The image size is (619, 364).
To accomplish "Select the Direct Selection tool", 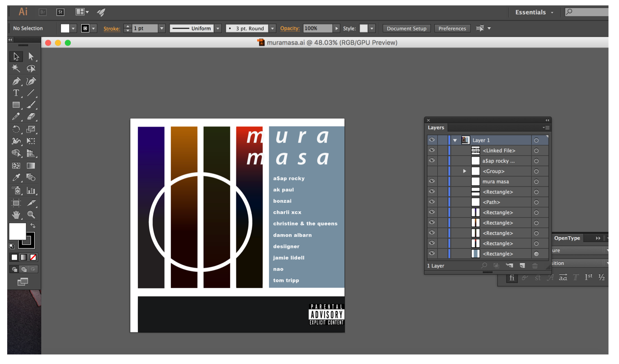I will 31,57.
